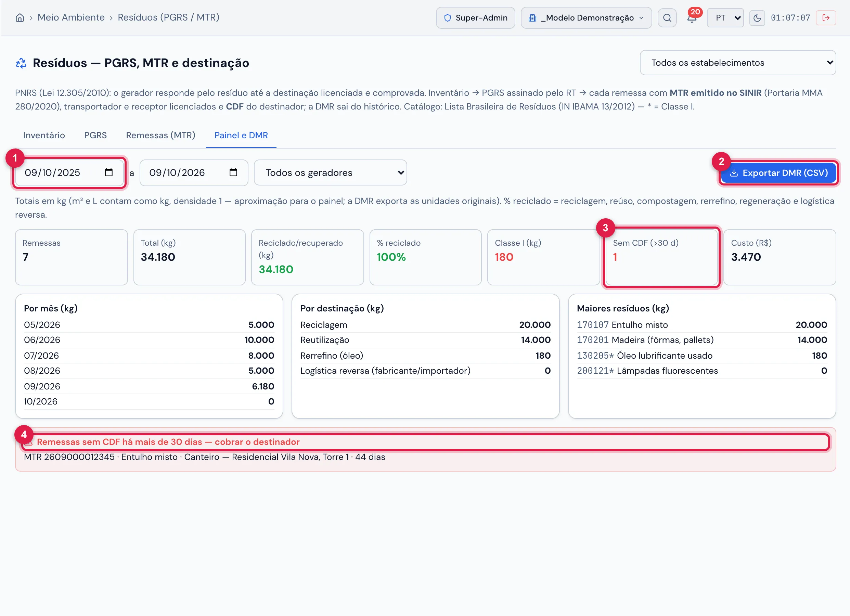Screen dimensions: 850x616
Task: Switch to the Inventário tab
Action: coord(44,135)
